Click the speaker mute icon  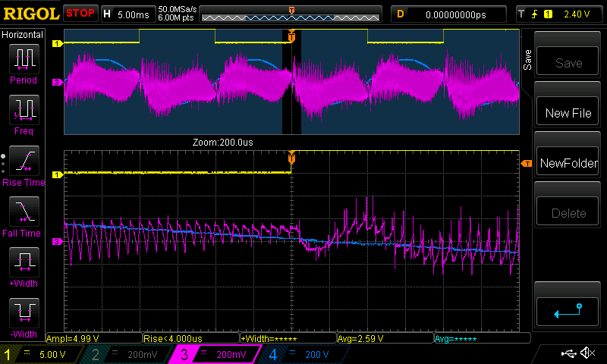tap(587, 353)
